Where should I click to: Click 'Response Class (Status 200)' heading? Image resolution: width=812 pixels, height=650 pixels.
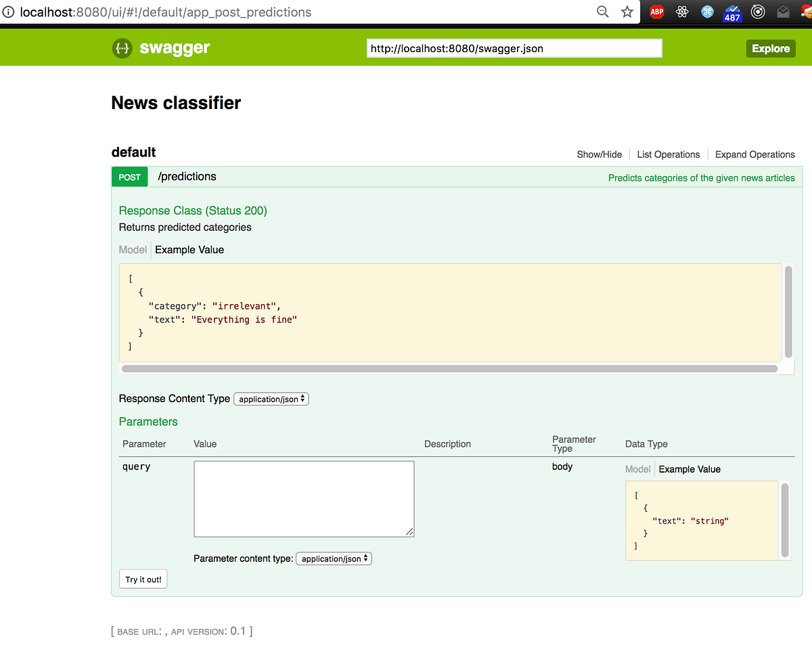[193, 211]
